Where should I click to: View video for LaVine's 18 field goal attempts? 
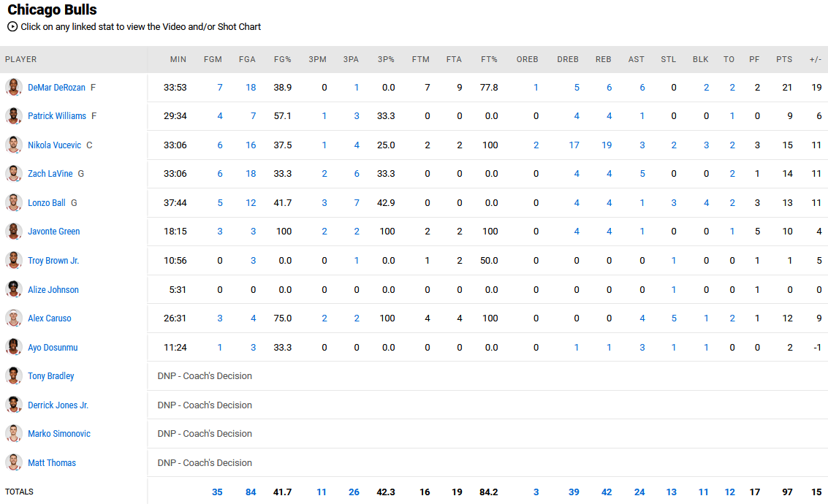(x=251, y=174)
